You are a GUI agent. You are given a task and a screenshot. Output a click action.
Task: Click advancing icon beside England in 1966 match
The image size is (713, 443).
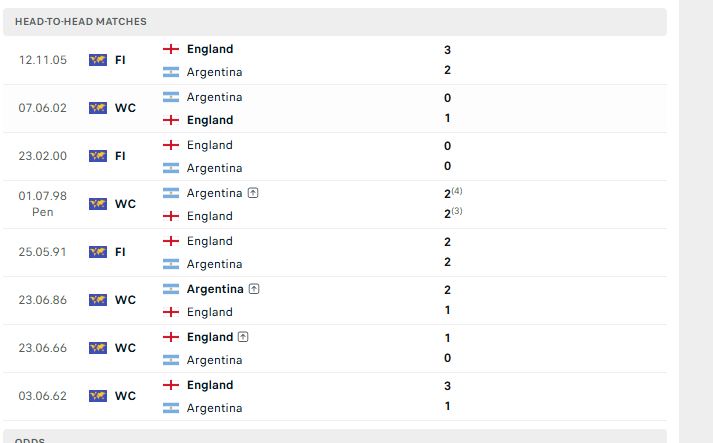pos(243,337)
